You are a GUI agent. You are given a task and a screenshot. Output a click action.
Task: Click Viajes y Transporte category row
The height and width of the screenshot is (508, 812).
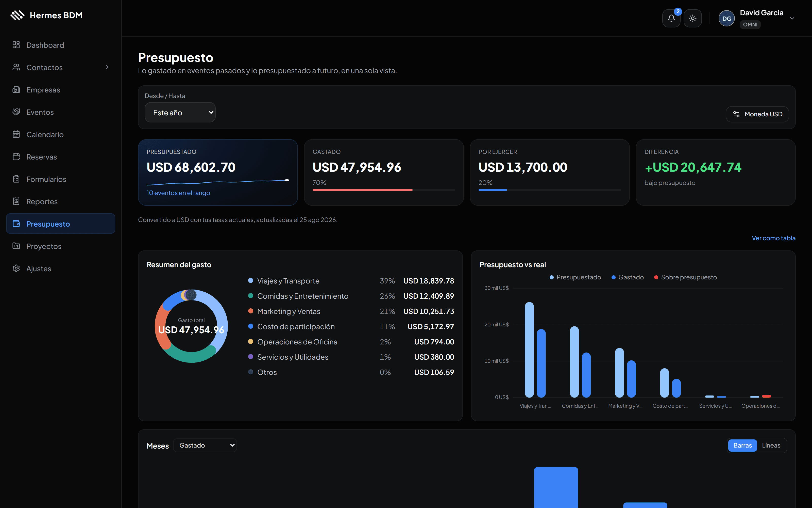tap(351, 281)
